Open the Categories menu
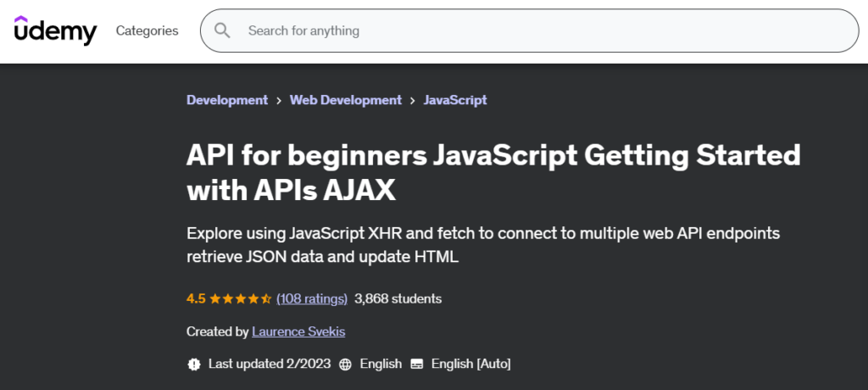 (x=147, y=31)
